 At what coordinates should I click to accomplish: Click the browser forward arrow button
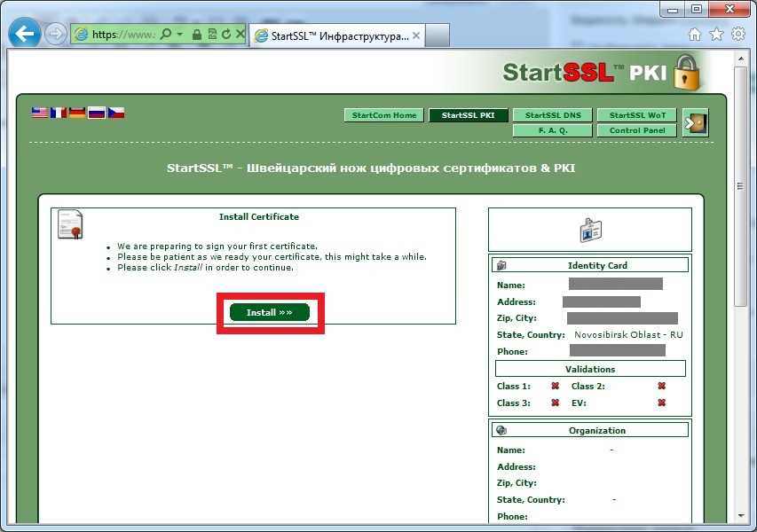coord(55,35)
